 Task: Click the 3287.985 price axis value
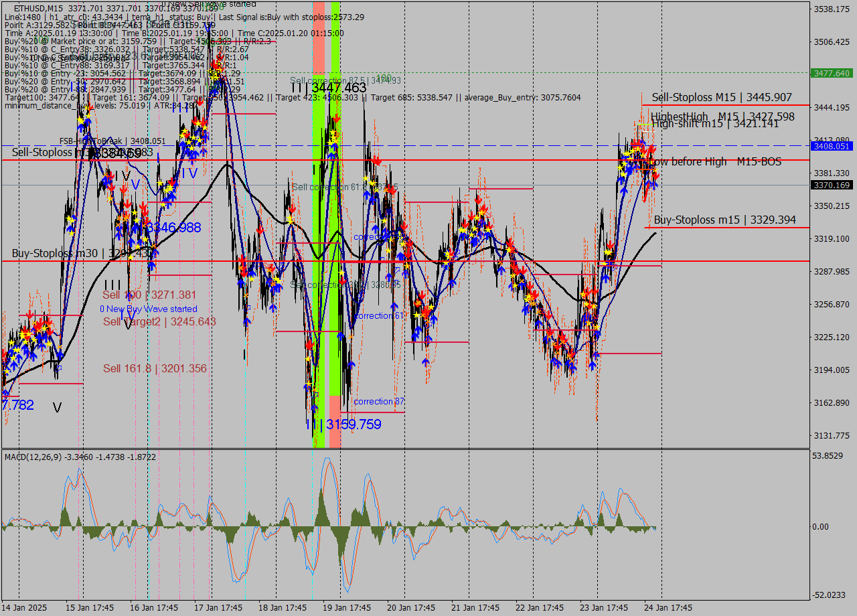tap(831, 272)
